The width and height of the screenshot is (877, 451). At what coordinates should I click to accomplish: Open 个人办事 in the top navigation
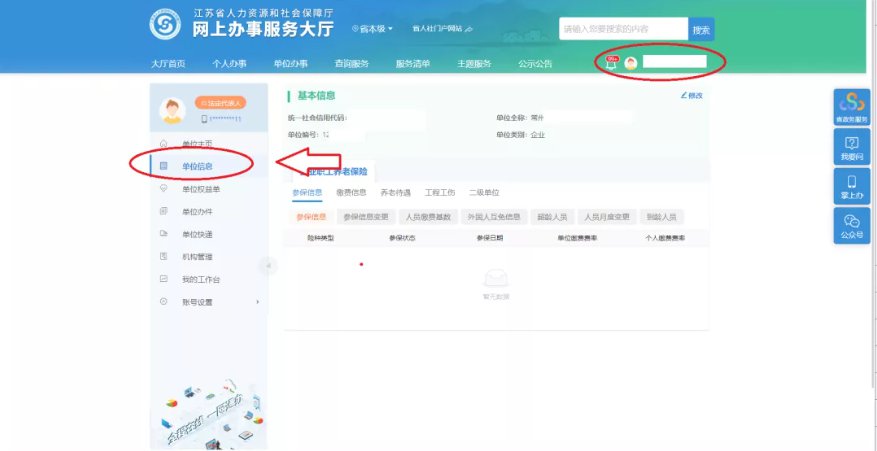[x=229, y=64]
